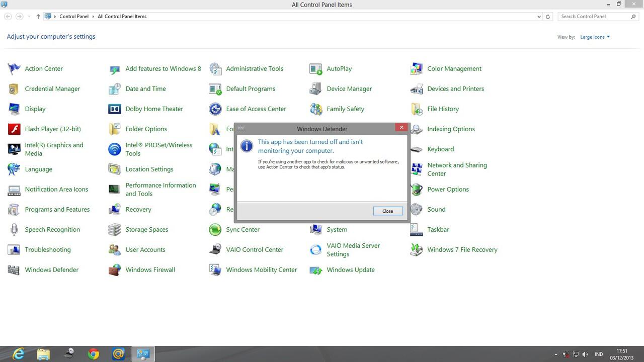The width and height of the screenshot is (644, 362).
Task: Click the Up one level arrow
Action: click(38, 17)
